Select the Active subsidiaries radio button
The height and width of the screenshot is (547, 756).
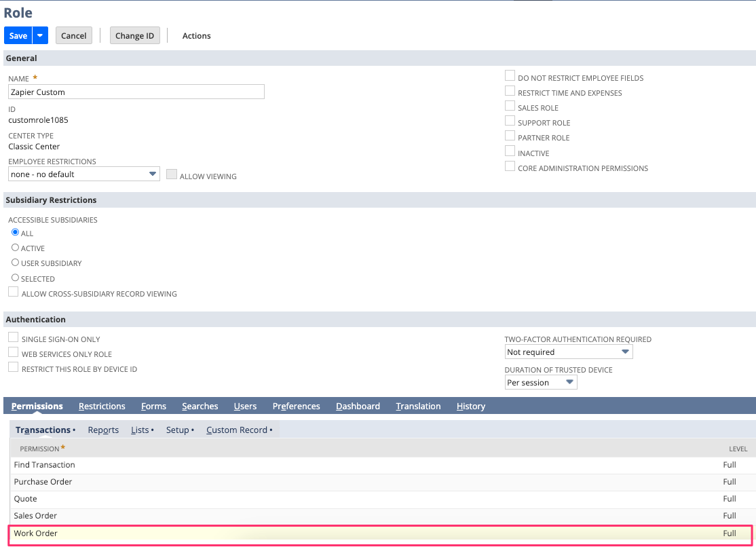tap(14, 248)
